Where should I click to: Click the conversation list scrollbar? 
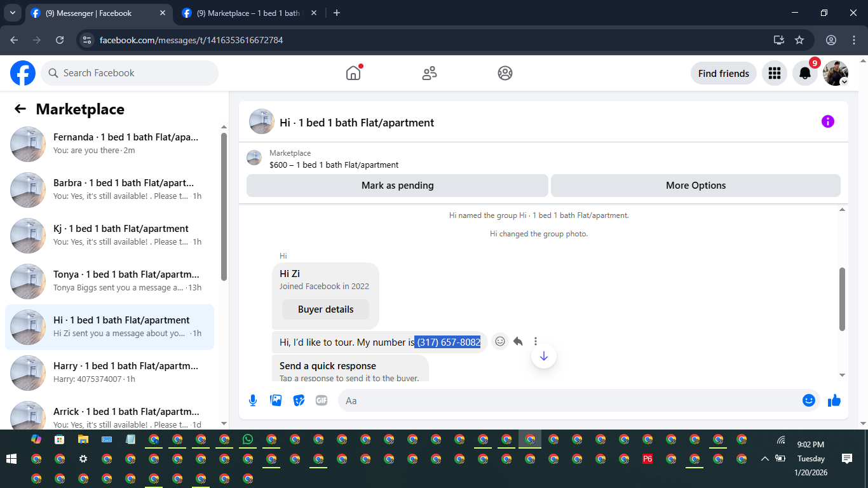[224, 207]
